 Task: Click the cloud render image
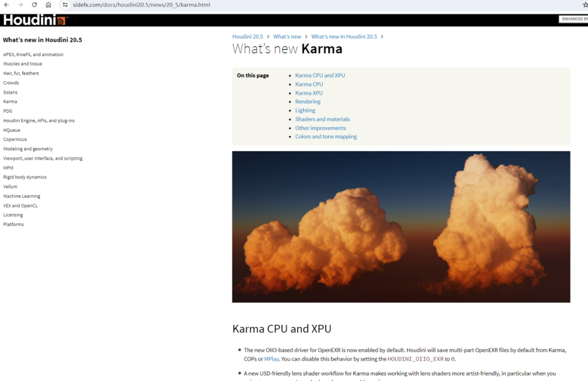tap(401, 227)
